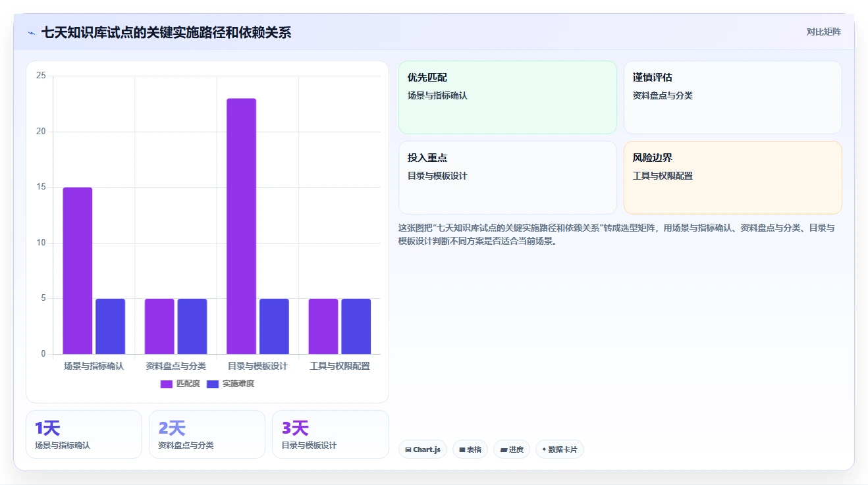Open the 优先匹配 matrix card
Screen dimensions: 868x485
(508, 97)
